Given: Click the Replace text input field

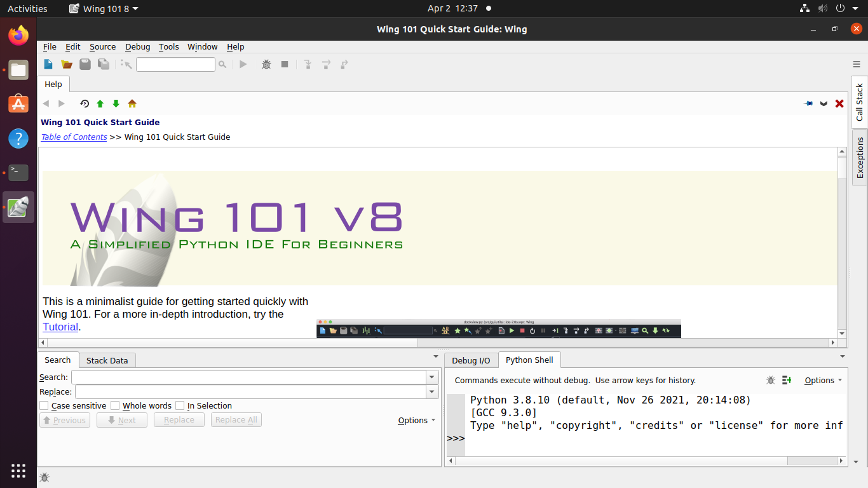Looking at the screenshot, I should pyautogui.click(x=251, y=392).
